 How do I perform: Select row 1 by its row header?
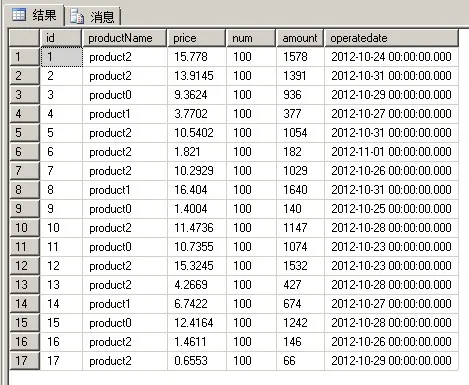click(24, 57)
